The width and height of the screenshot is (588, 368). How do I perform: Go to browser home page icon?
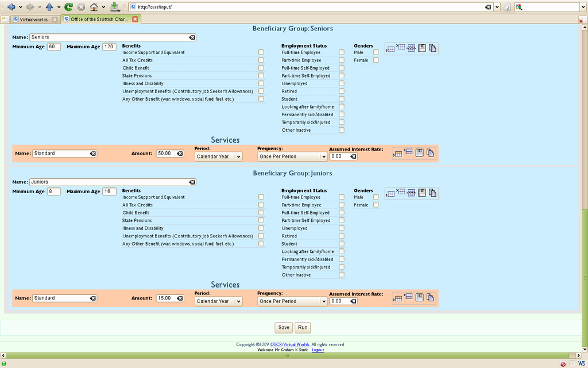(x=94, y=7)
